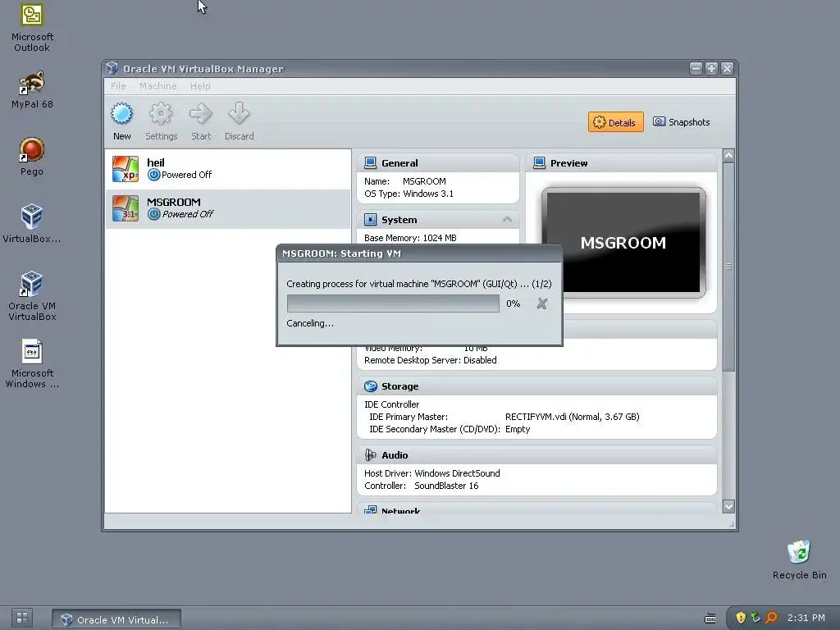
Task: Open the Help menu
Action: coord(200,86)
